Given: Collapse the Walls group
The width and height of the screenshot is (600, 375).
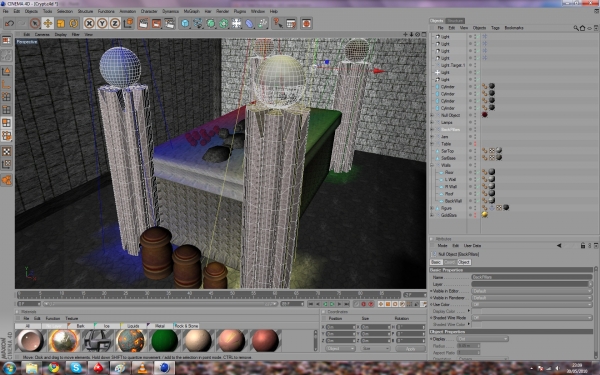Looking at the screenshot, I should (x=432, y=165).
